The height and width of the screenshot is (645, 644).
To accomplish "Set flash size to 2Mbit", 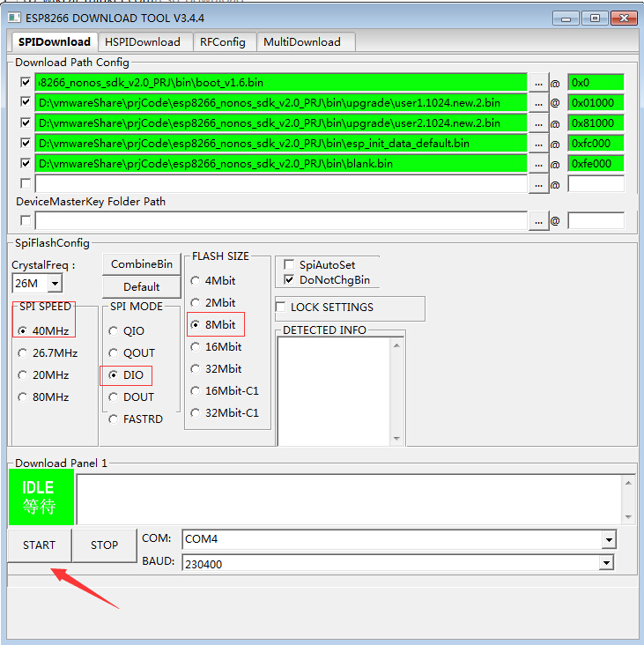I will click(213, 303).
